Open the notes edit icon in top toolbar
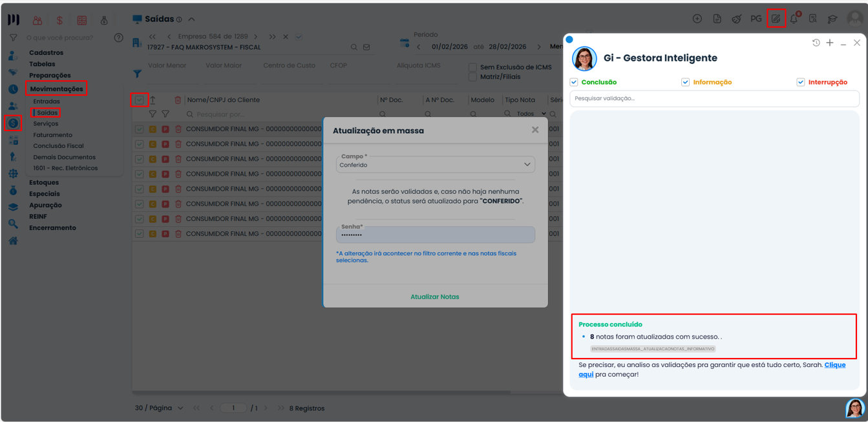868x422 pixels. (x=776, y=19)
